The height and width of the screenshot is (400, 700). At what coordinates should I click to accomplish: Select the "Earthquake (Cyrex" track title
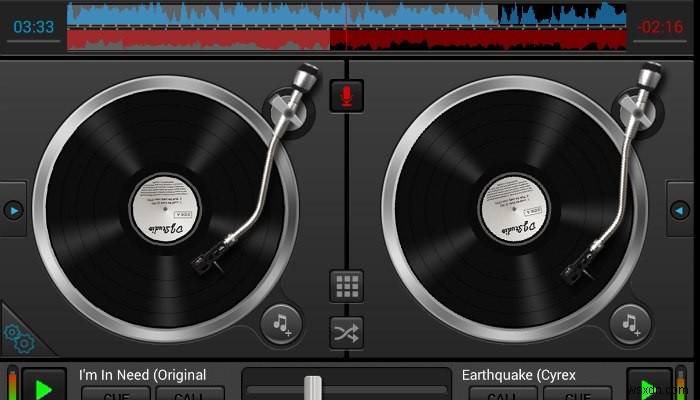tap(518, 375)
